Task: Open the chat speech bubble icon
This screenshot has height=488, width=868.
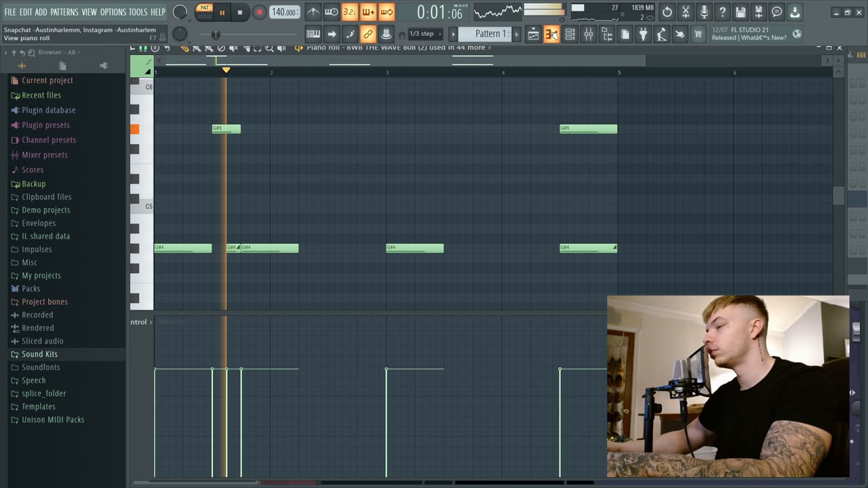Action: click(777, 12)
